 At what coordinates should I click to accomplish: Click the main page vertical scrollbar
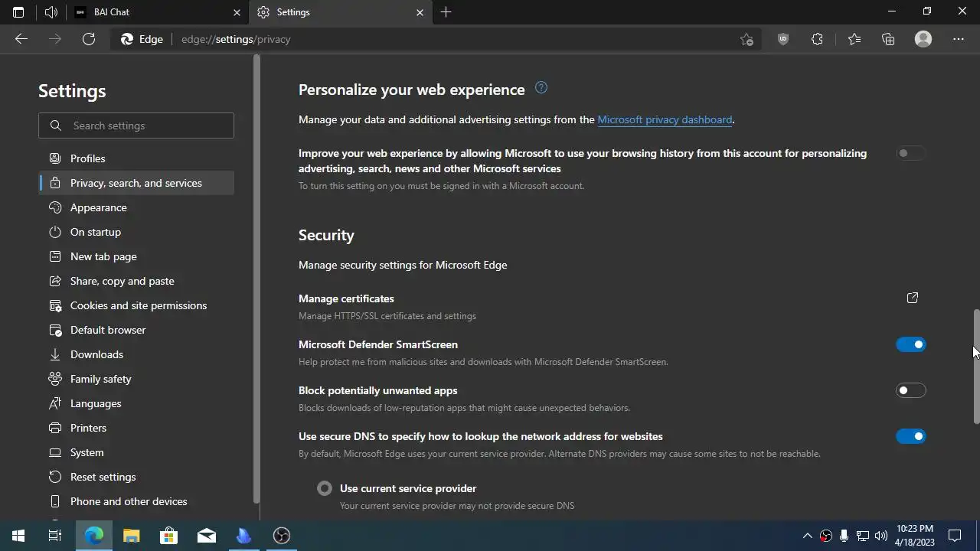976,366
